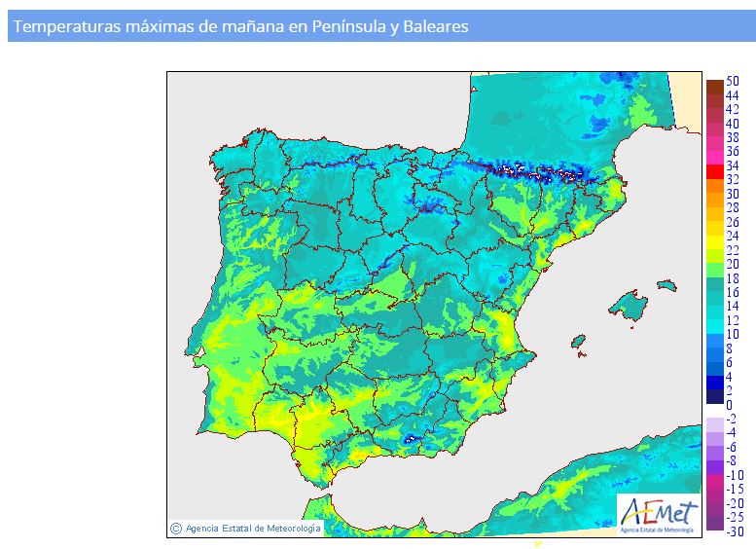The width and height of the screenshot is (756, 549).
Task: Click the legend label '-15' near bottom
Action: [x=735, y=490]
